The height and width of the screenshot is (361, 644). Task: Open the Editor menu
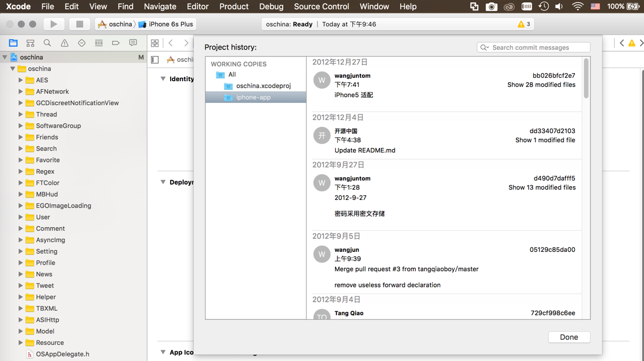198,7
